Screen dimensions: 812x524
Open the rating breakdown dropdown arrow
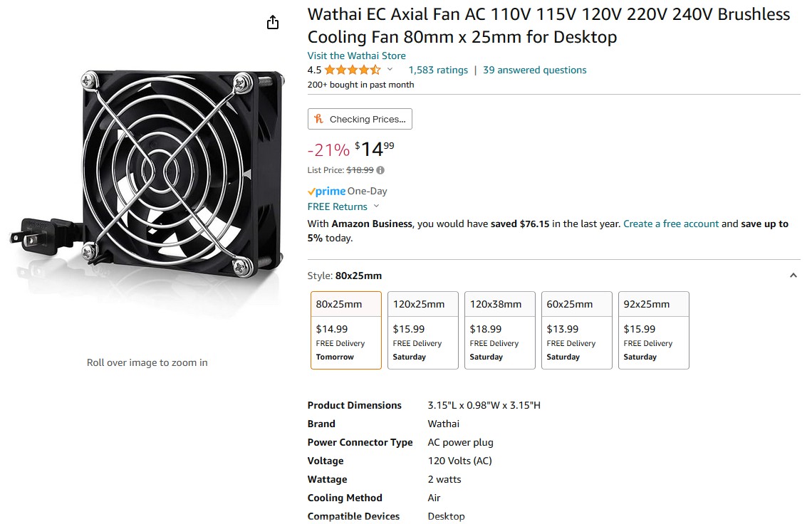(390, 70)
